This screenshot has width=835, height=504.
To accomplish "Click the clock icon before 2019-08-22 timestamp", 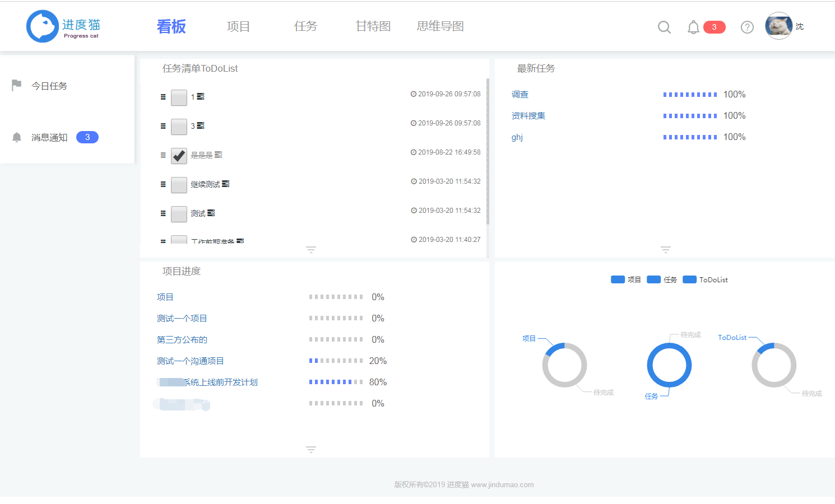I will [x=414, y=152].
